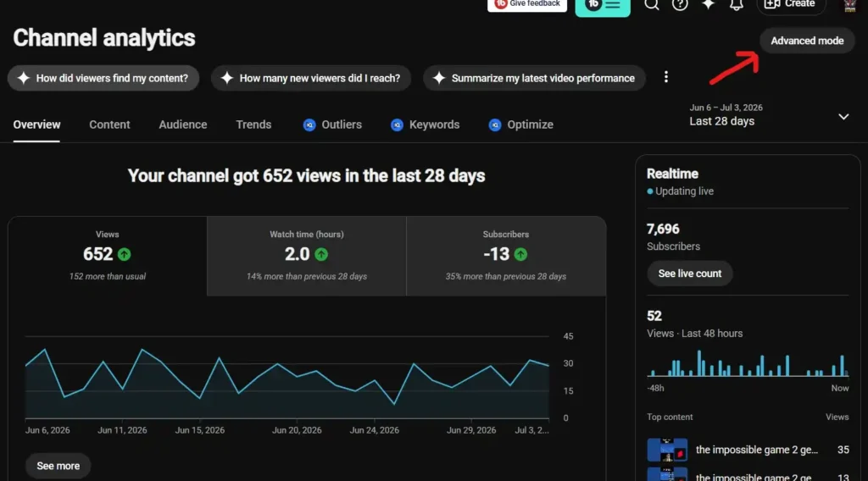Open thumbnail of top video with 35 views

[x=668, y=450]
